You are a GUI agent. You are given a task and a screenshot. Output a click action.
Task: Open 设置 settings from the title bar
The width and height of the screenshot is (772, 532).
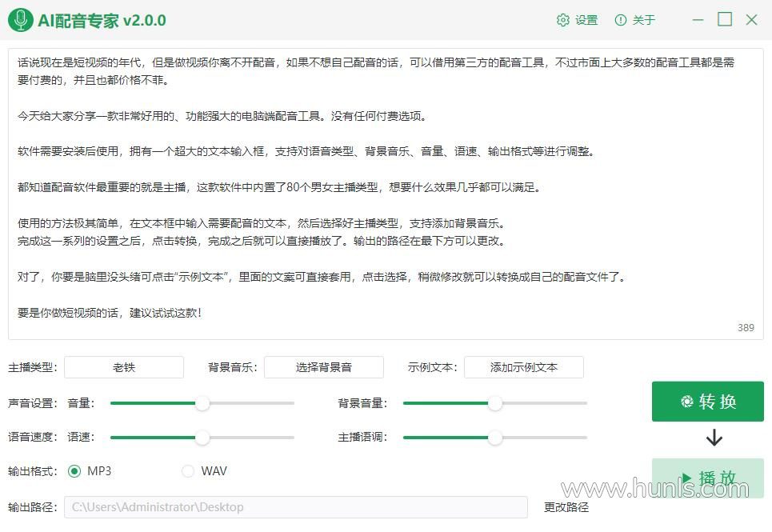tap(577, 20)
